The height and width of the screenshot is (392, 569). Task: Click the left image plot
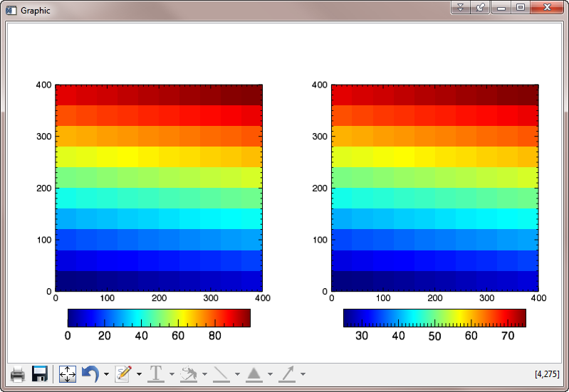(x=159, y=188)
